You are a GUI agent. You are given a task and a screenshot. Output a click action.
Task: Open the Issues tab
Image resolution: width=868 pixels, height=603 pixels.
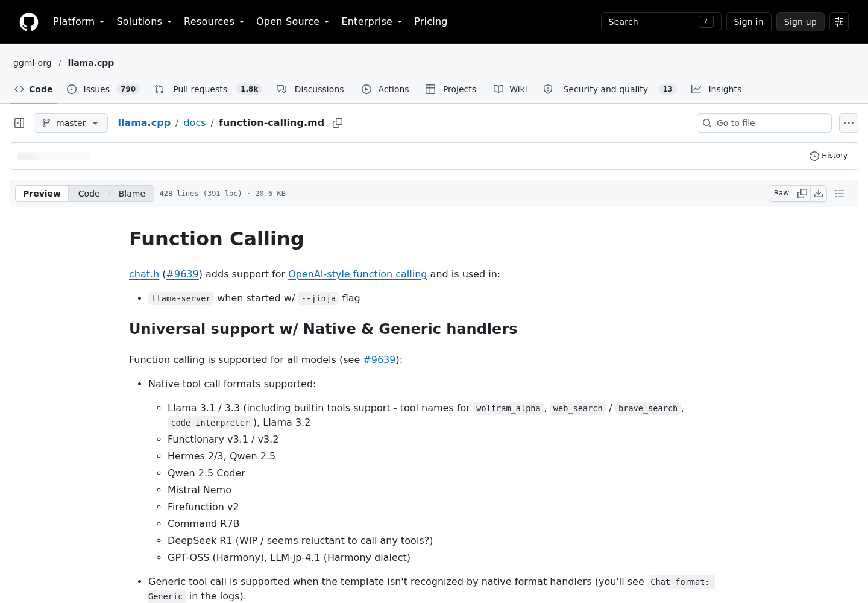point(103,89)
